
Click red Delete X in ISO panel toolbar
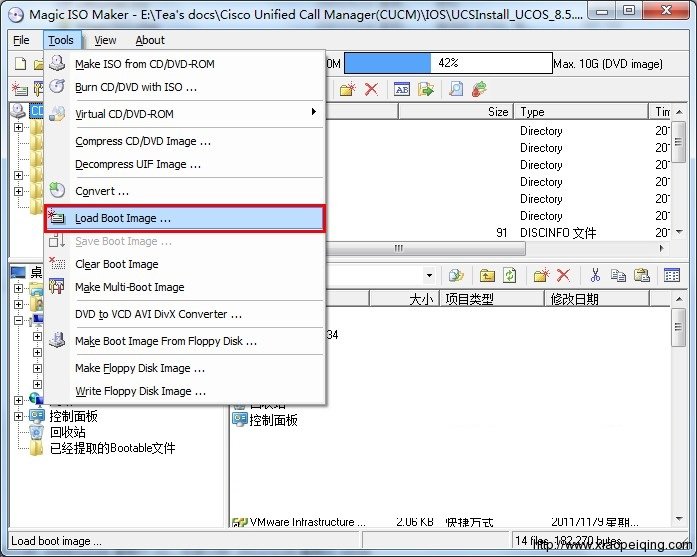coord(371,89)
